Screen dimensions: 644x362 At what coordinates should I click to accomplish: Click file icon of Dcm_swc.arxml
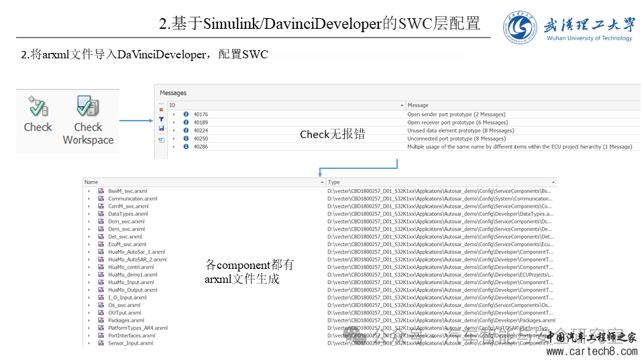(101, 221)
